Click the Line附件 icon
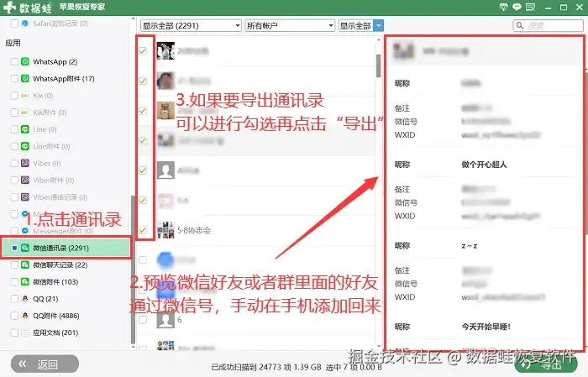The width and height of the screenshot is (588, 377). pyautogui.click(x=24, y=146)
